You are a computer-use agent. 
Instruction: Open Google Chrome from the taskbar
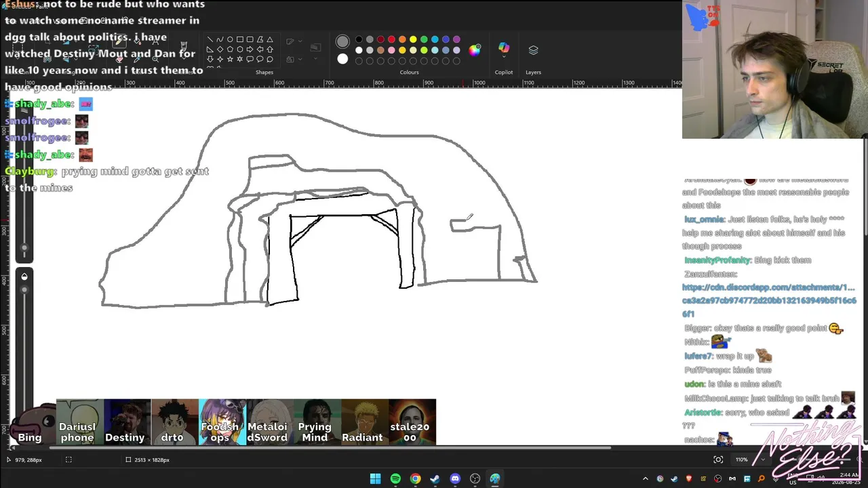coord(415,479)
